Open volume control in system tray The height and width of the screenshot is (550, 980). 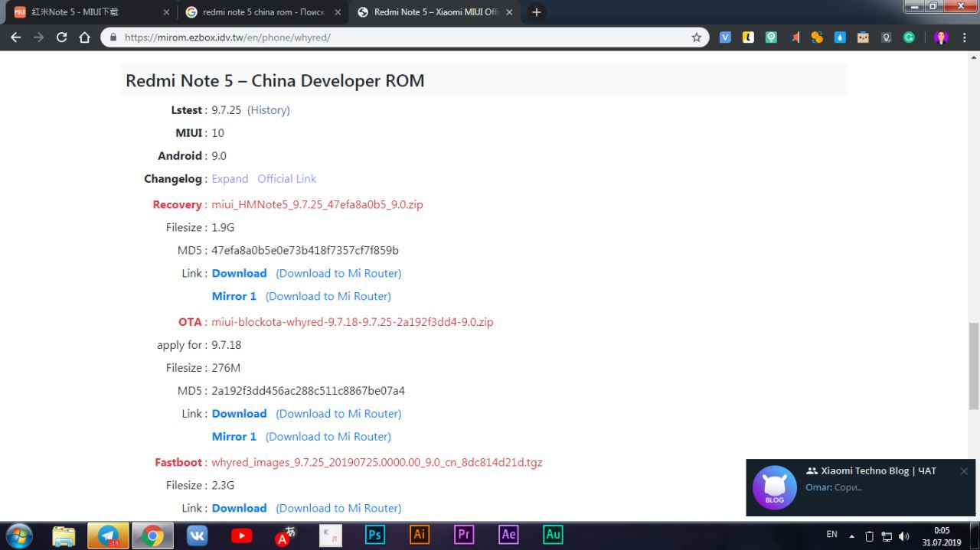click(903, 536)
